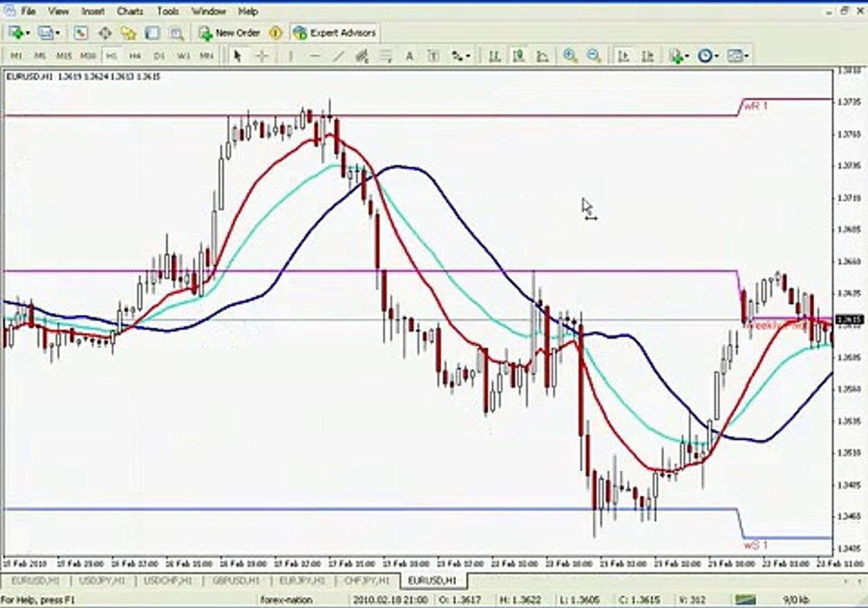Select the Crosshair cursor tool
868x608 pixels.
pos(263,56)
